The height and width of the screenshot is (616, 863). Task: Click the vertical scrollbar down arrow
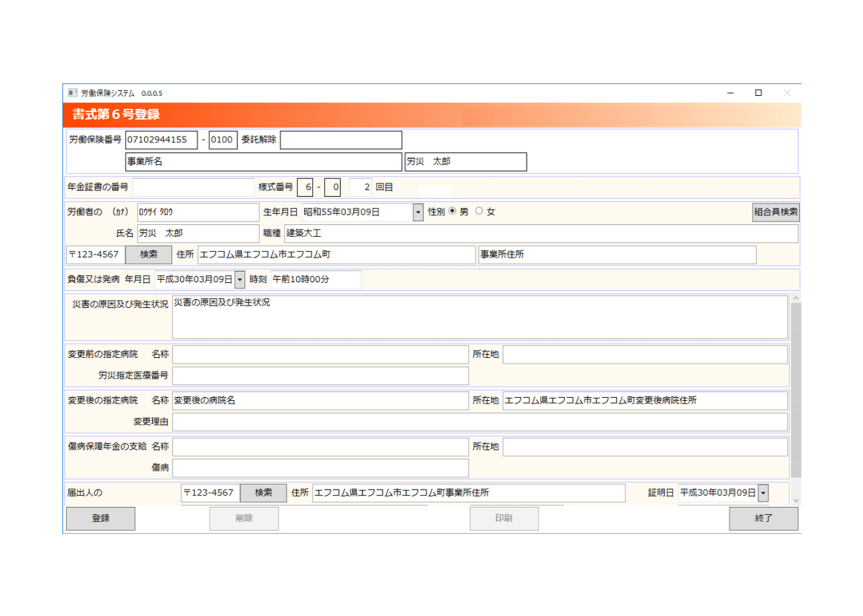796,500
